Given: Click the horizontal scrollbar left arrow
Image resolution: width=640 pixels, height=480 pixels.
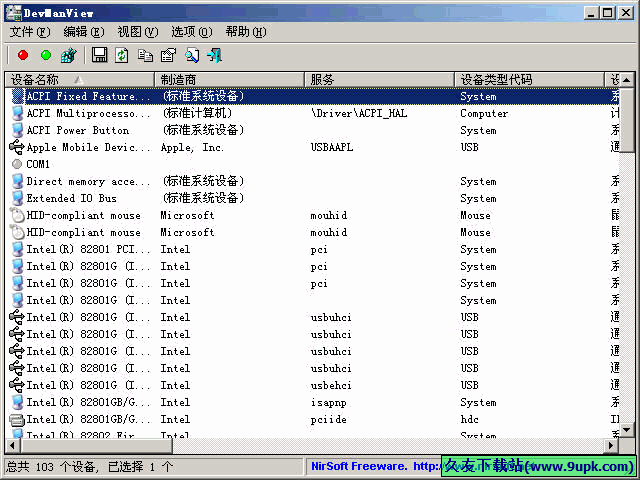Looking at the screenshot, I should coord(12,445).
